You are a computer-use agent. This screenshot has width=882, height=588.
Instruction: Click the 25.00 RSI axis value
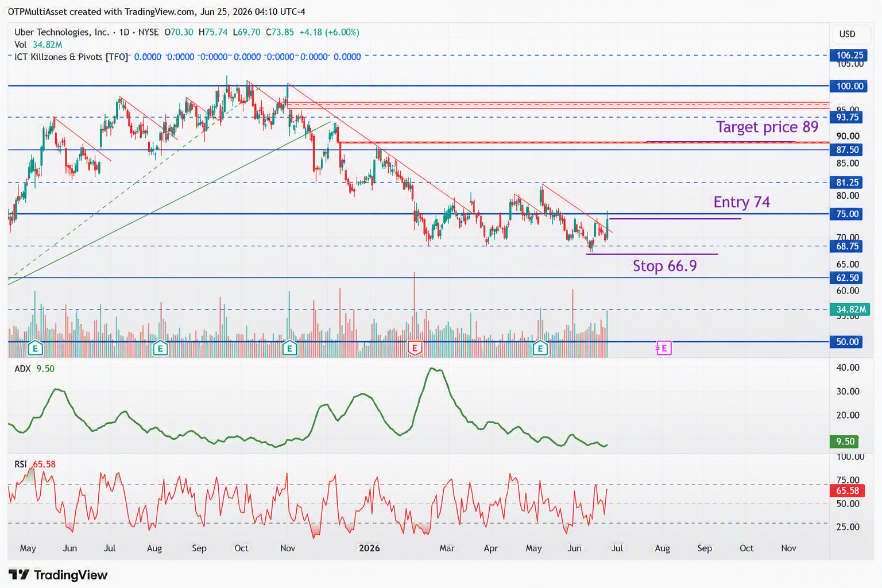[848, 527]
